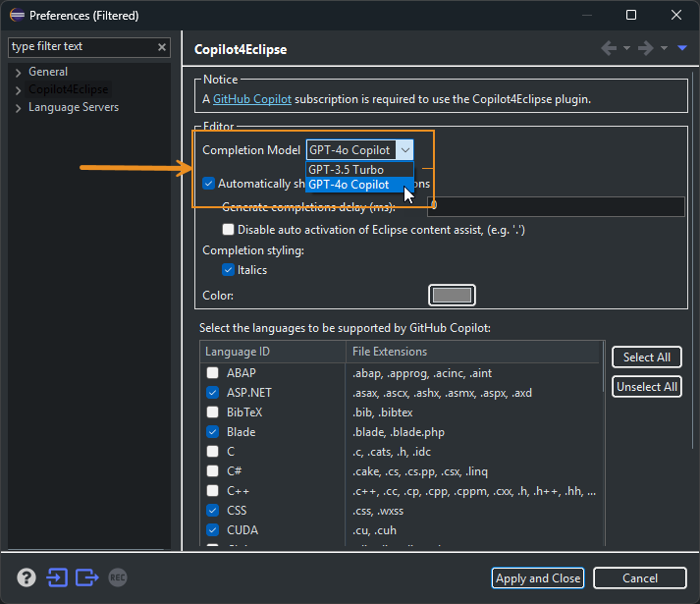Viewport: 700px width, 604px height.
Task: Uncheck the ASP.NET language checkbox
Action: pyautogui.click(x=212, y=392)
